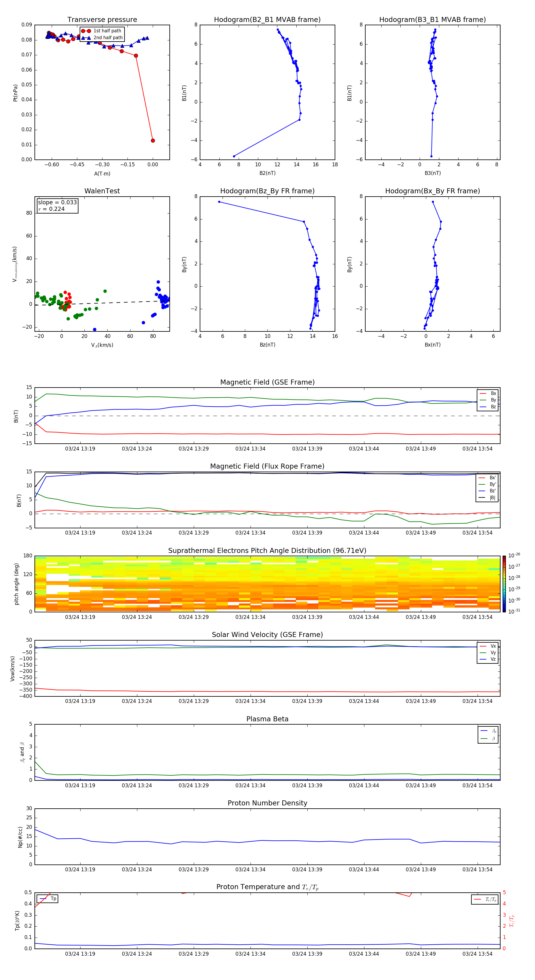Click the 'B2(nT)' x-axis label

pyautogui.click(x=267, y=173)
